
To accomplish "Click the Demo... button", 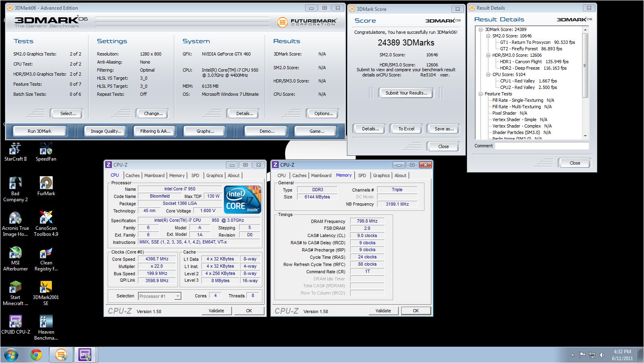I will coord(267,131).
